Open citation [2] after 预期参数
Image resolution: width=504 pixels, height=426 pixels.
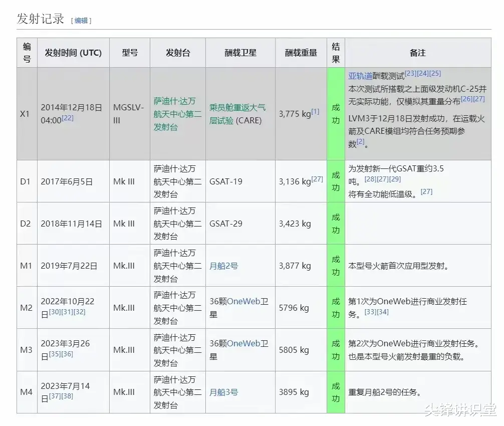tap(361, 141)
